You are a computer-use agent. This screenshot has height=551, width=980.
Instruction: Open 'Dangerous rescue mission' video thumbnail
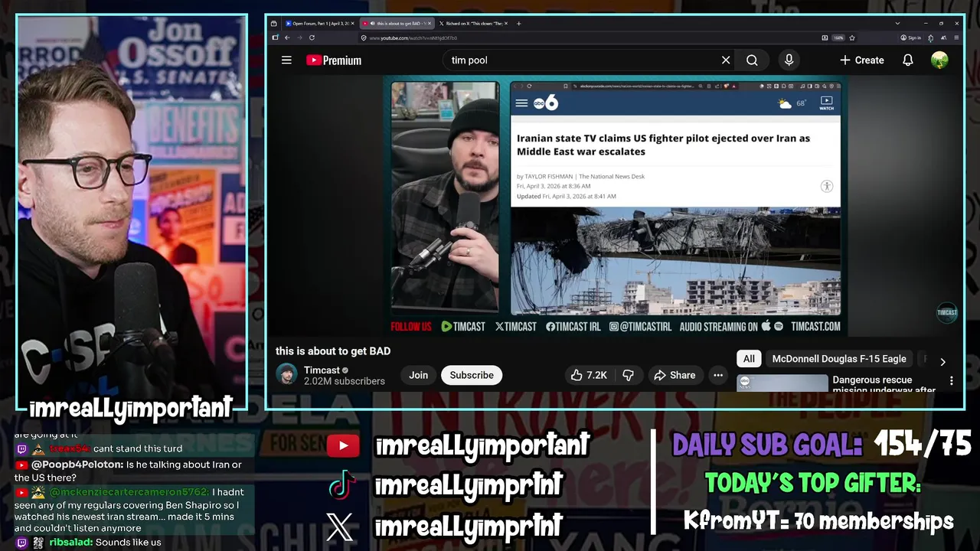point(782,383)
